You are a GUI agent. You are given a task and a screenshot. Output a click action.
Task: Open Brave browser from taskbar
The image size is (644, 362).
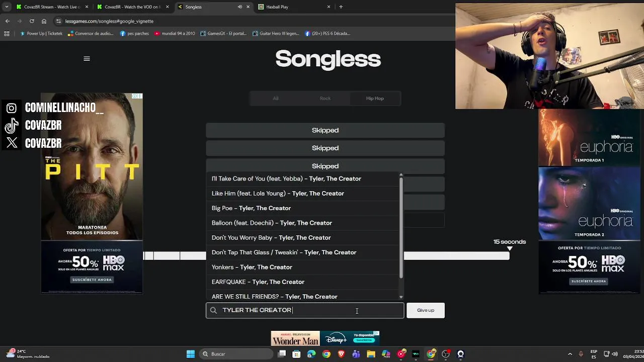(342, 354)
